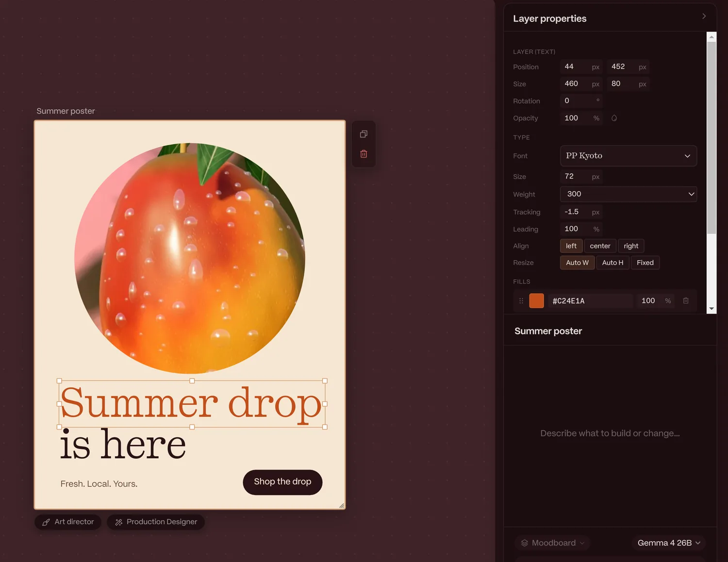The width and height of the screenshot is (728, 562).
Task: Click the Moodboard layers icon
Action: click(525, 543)
